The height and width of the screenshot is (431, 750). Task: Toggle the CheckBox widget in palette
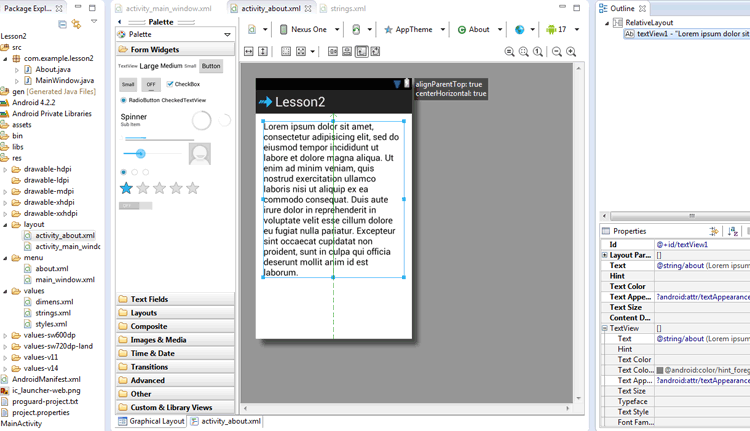click(x=183, y=84)
